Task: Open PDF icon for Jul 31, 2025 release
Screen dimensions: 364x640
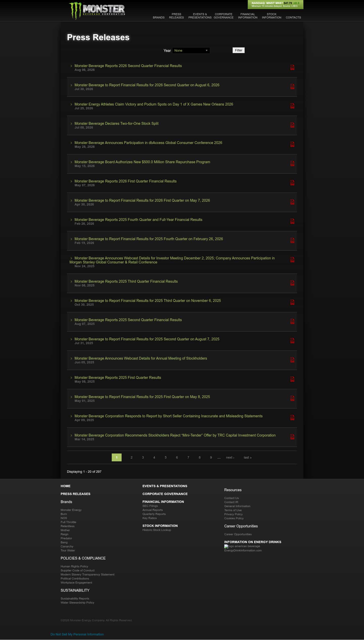Action: pos(292,341)
